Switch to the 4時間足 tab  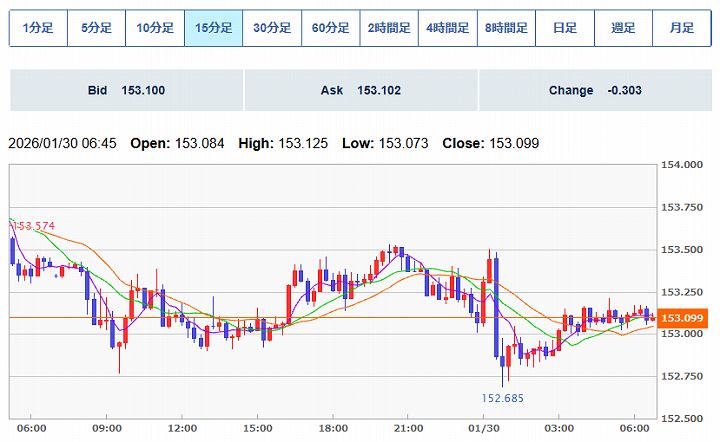point(447,28)
